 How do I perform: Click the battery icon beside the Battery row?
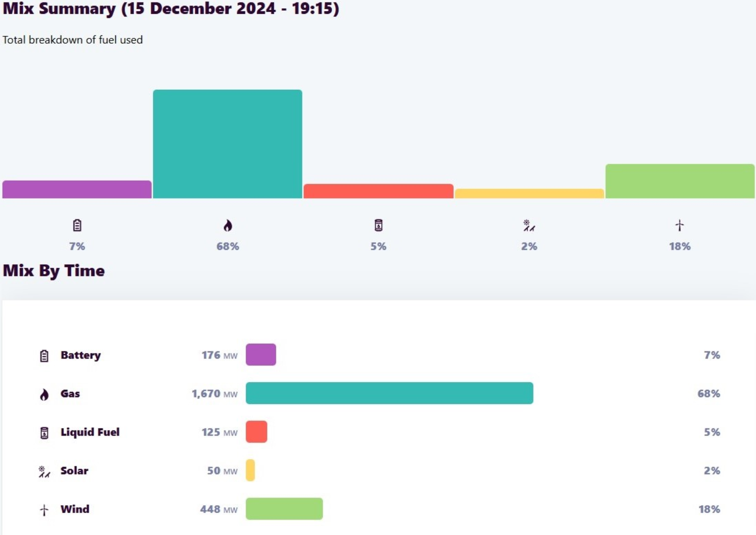pyautogui.click(x=44, y=355)
